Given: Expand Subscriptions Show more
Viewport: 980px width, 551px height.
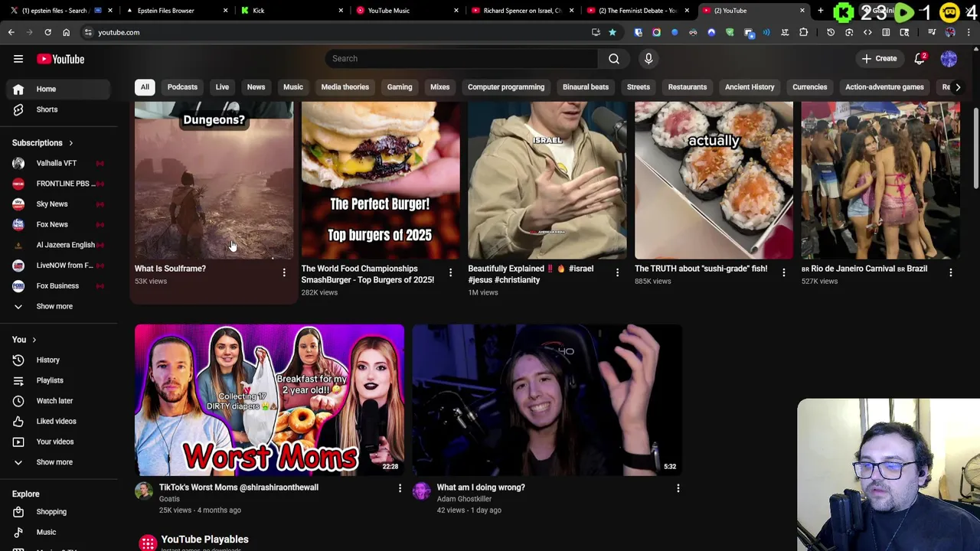Looking at the screenshot, I should (59, 306).
